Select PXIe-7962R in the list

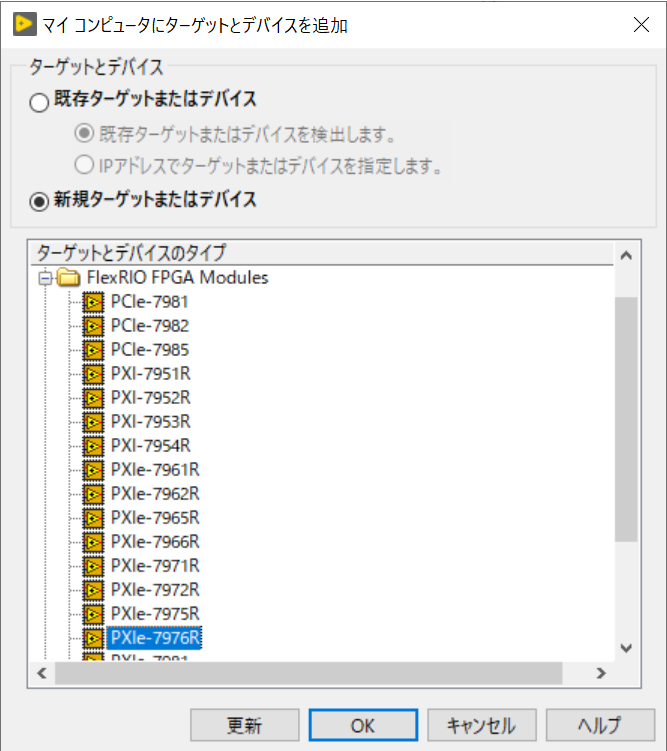pyautogui.click(x=155, y=494)
